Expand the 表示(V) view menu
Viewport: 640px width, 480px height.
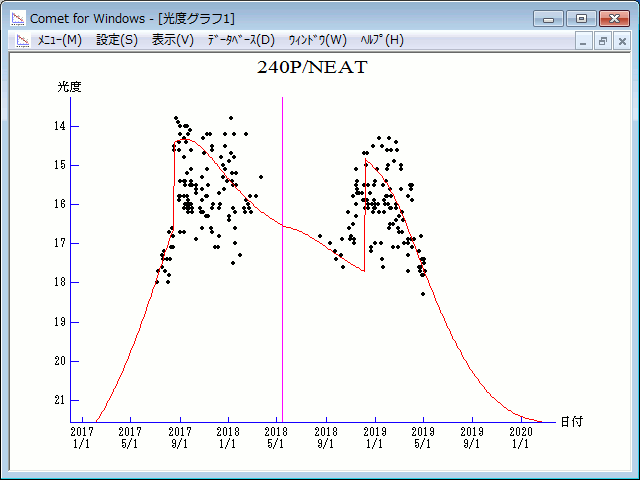click(x=173, y=40)
